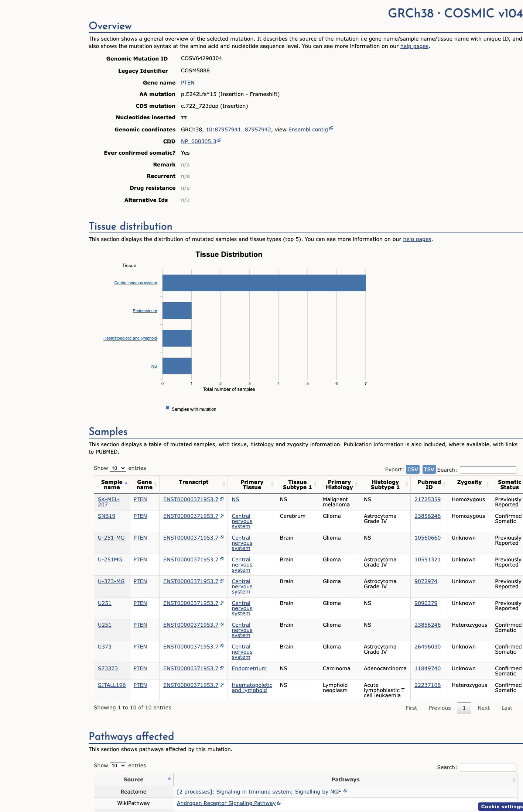The width and height of the screenshot is (523, 812).
Task: Export the samples table as TSV
Action: coord(429,469)
